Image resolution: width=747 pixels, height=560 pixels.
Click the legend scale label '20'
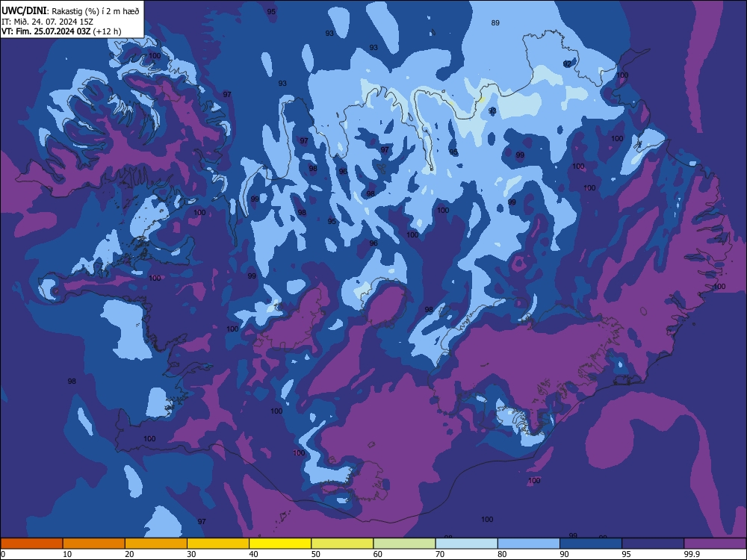pos(129,554)
